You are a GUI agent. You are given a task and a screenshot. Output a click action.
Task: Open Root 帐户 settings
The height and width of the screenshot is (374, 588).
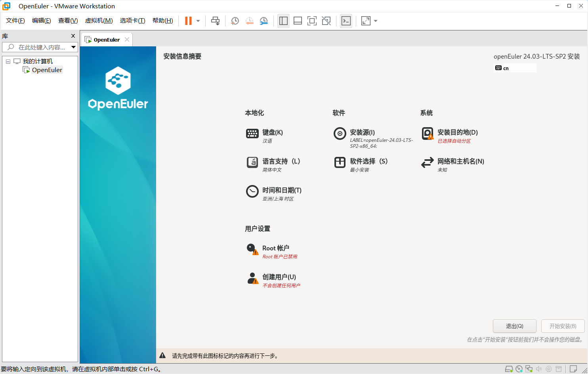272,251
